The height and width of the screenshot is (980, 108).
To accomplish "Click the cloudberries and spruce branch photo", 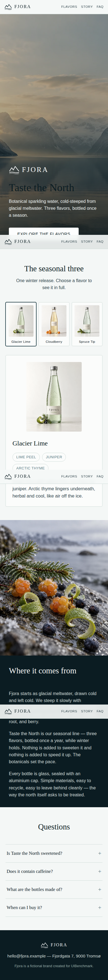I will [54, 587].
